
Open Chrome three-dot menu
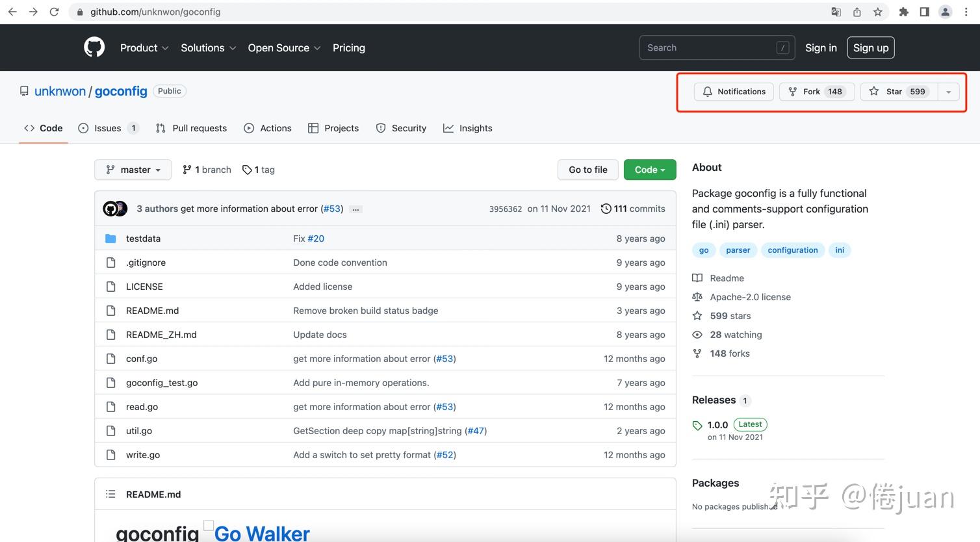[x=966, y=12]
